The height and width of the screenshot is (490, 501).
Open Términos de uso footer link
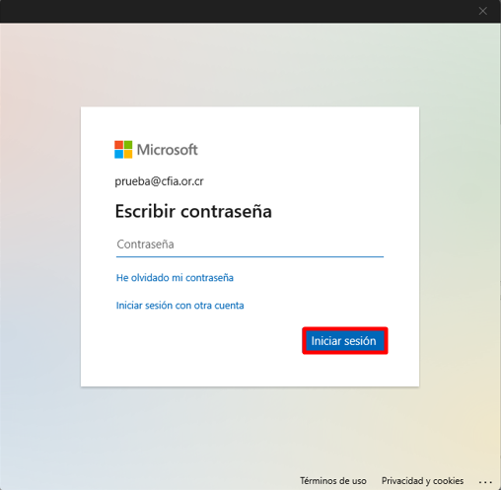point(333,481)
